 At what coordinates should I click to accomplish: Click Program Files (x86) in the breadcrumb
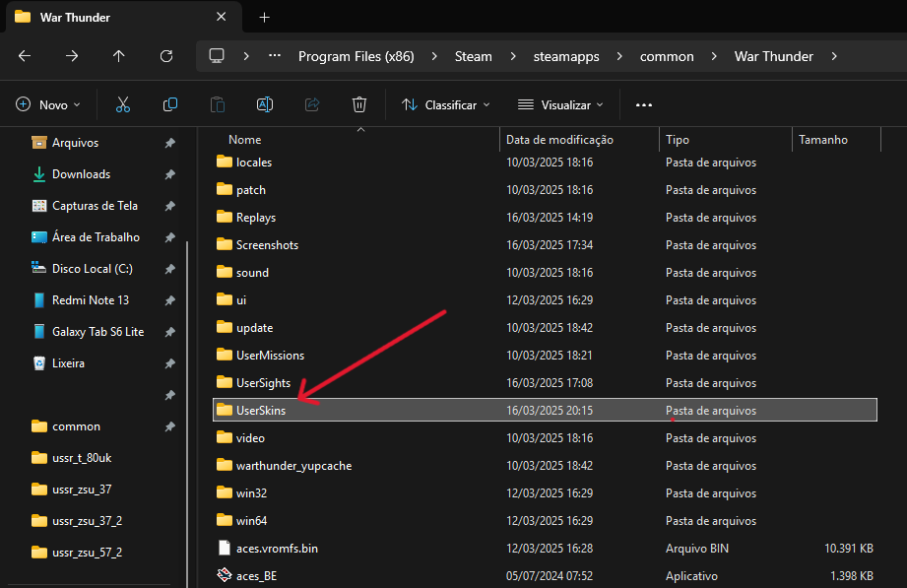(356, 56)
